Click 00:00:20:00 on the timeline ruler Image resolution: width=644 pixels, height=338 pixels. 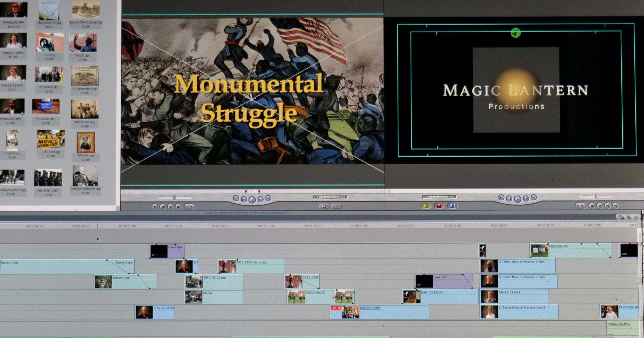(359, 226)
